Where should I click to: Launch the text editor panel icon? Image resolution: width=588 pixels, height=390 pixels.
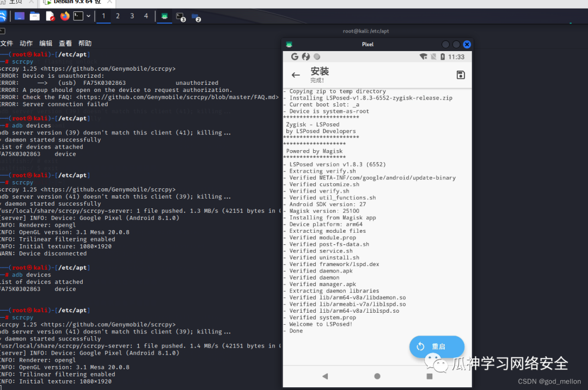coord(50,16)
